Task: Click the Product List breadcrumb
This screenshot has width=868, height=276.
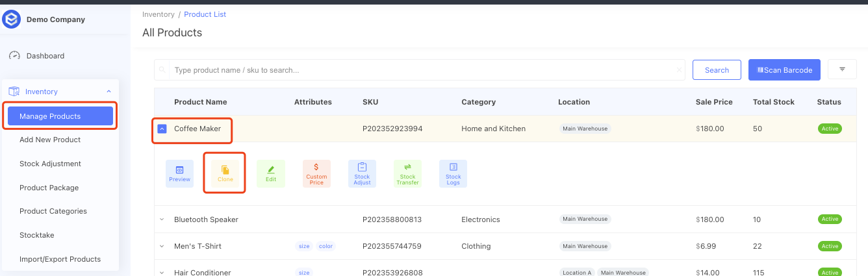Action: [x=205, y=14]
